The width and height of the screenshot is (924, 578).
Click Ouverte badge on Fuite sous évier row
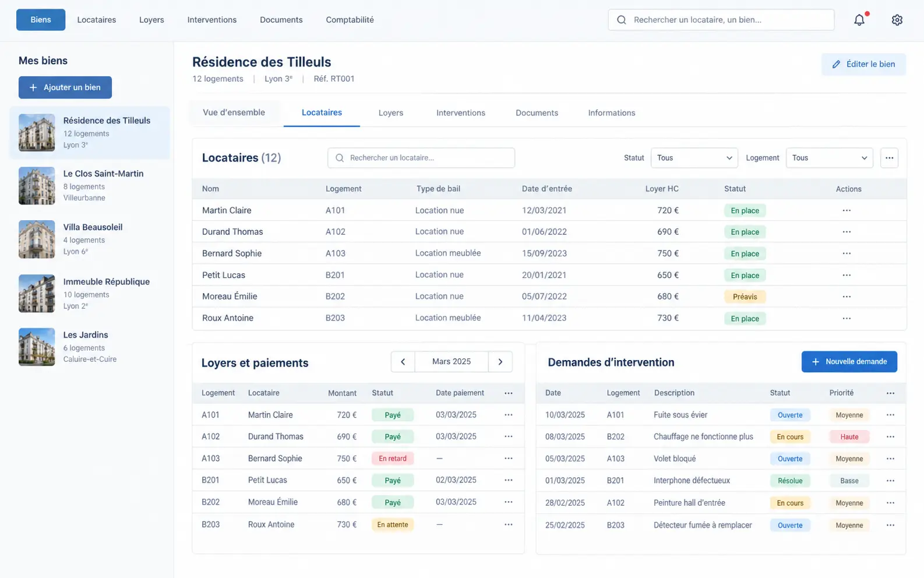(790, 415)
